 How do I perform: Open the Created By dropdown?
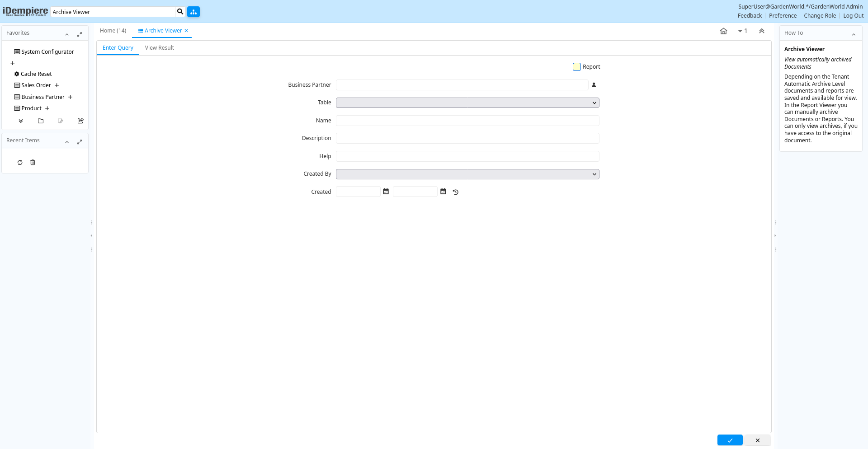coord(467,174)
